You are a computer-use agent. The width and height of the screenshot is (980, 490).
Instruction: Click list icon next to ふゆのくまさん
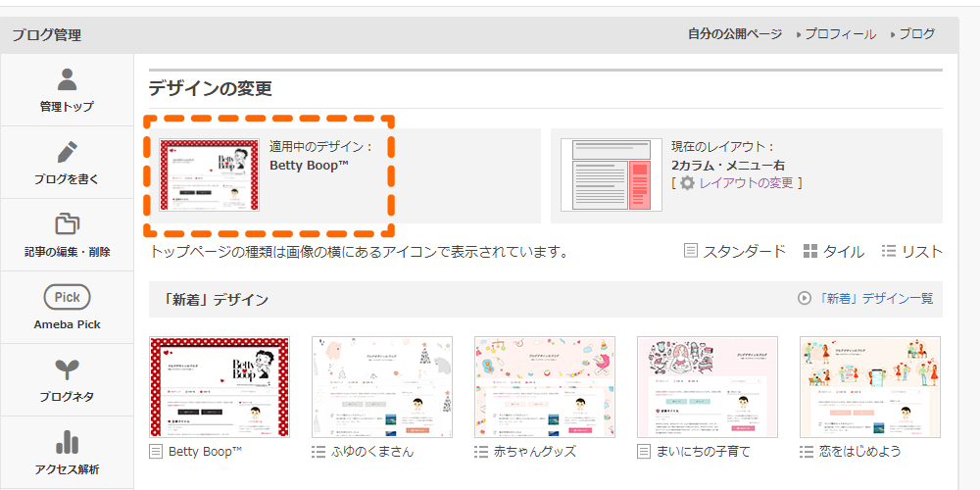coord(318,451)
